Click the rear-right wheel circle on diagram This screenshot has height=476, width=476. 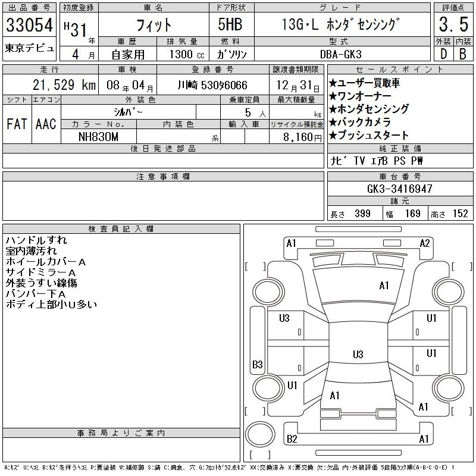pos(448,388)
